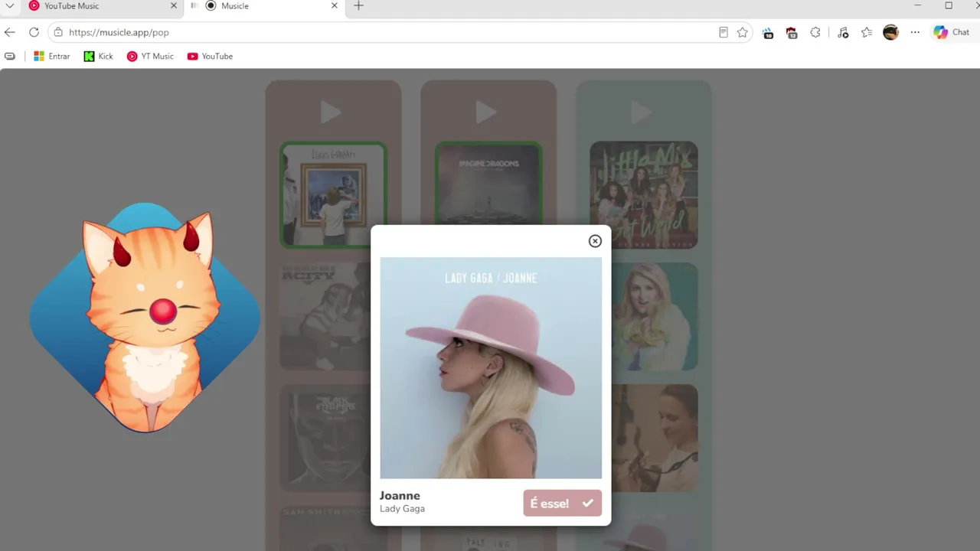Select the R. City album cover
This screenshot has height=551, width=980.
click(x=325, y=317)
